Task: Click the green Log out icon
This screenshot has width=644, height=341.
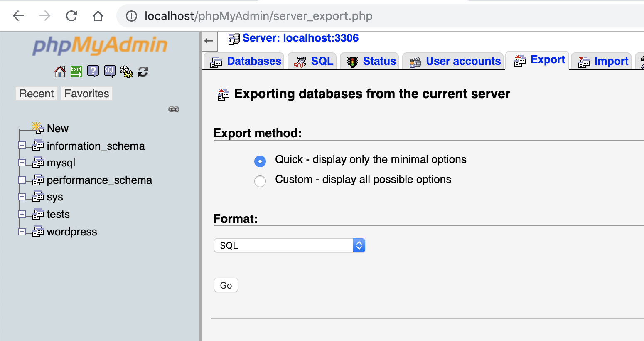Action: (x=76, y=72)
